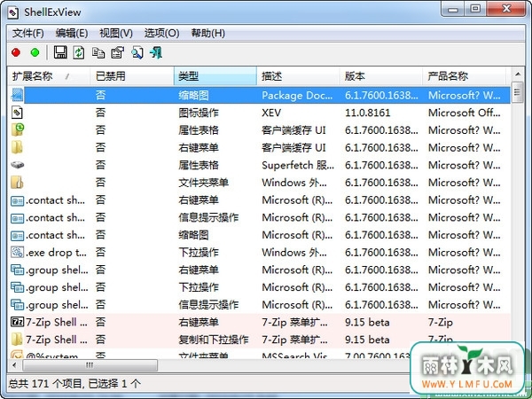Click the Find magnifier toolbar icon

(x=137, y=52)
